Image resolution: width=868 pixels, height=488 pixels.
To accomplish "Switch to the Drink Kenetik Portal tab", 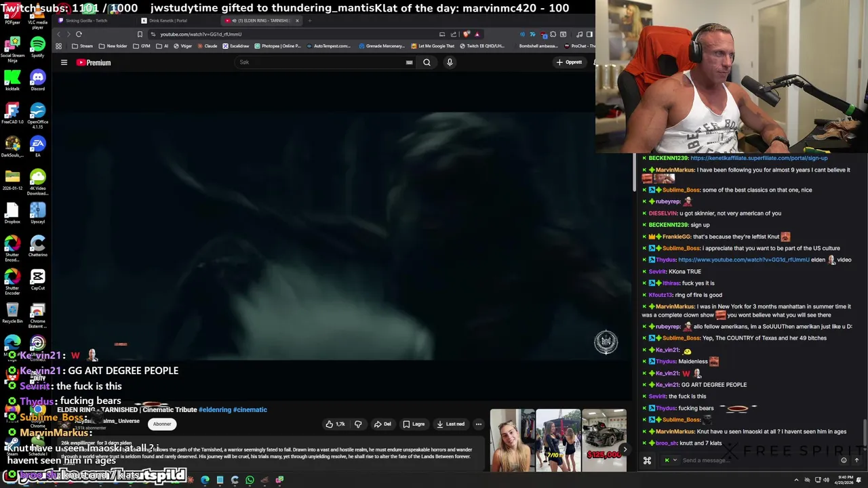I will (176, 20).
